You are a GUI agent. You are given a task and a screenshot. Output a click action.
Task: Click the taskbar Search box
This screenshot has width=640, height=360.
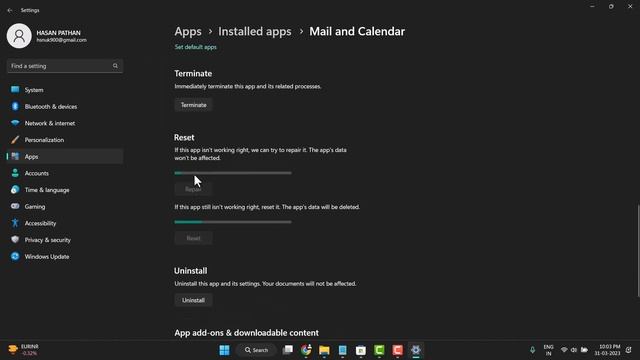[x=257, y=350]
